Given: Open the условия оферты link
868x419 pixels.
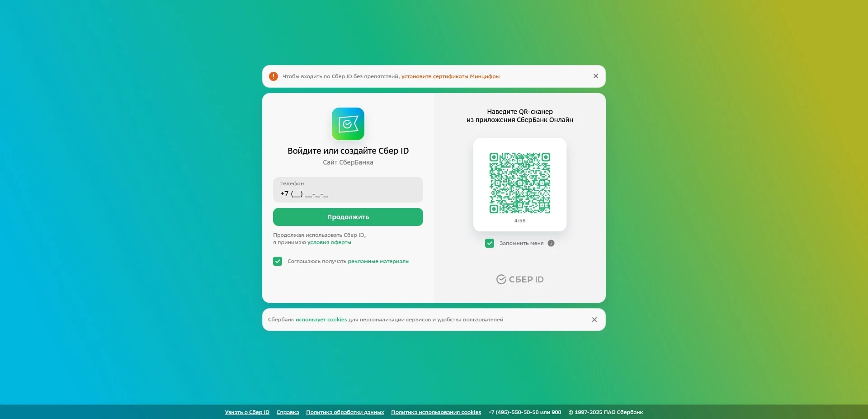Looking at the screenshot, I should click(x=329, y=242).
